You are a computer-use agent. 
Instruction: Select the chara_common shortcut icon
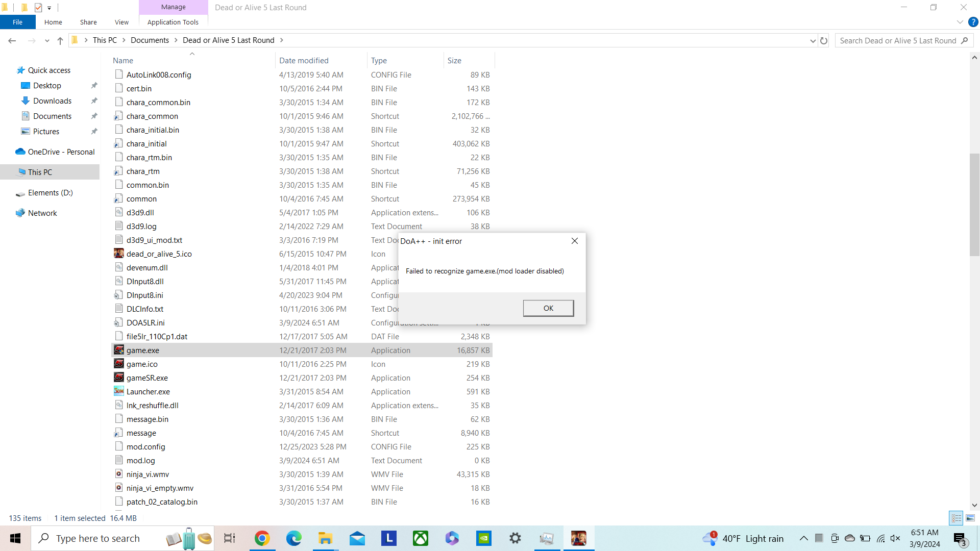coord(119,116)
